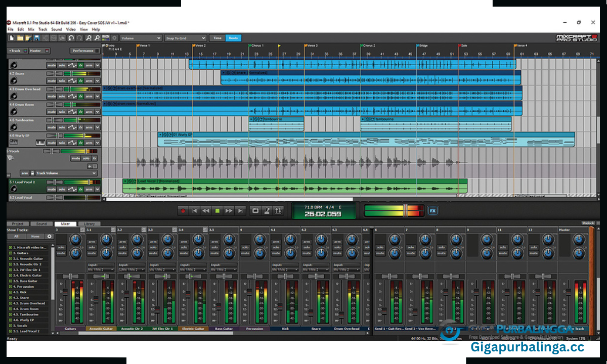Open preferences via toolbar gear icon

pyautogui.click(x=114, y=38)
